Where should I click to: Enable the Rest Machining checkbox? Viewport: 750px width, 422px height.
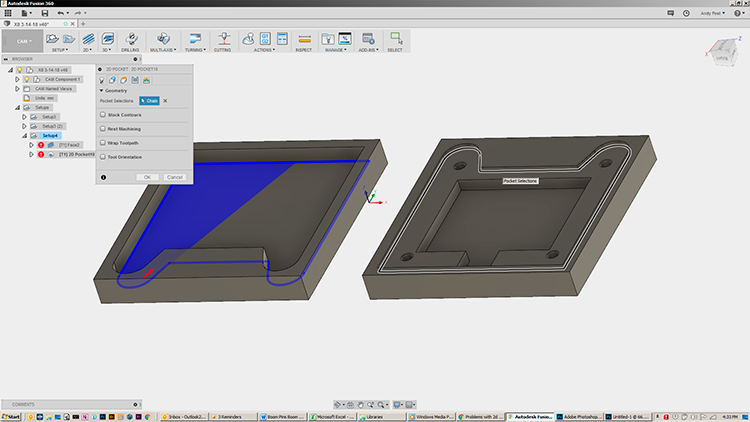(103, 129)
